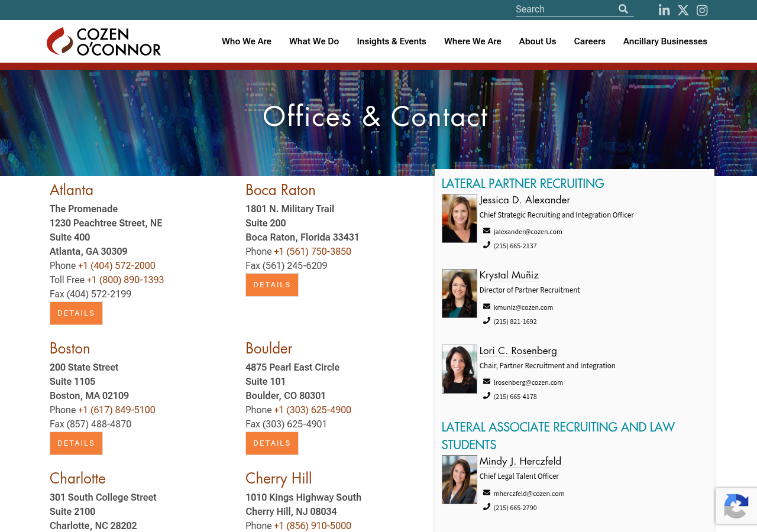Email jalexander@cozen.com
The height and width of the screenshot is (532, 757).
[528, 232]
